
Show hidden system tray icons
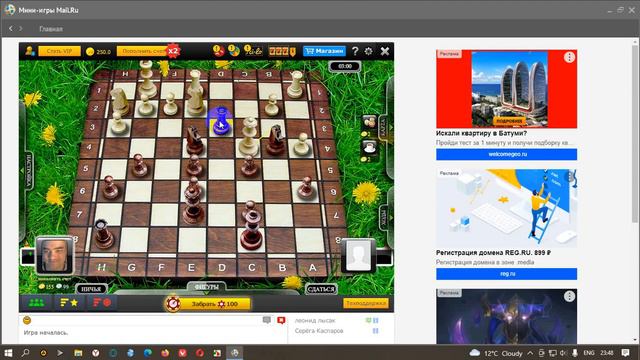[530, 353]
